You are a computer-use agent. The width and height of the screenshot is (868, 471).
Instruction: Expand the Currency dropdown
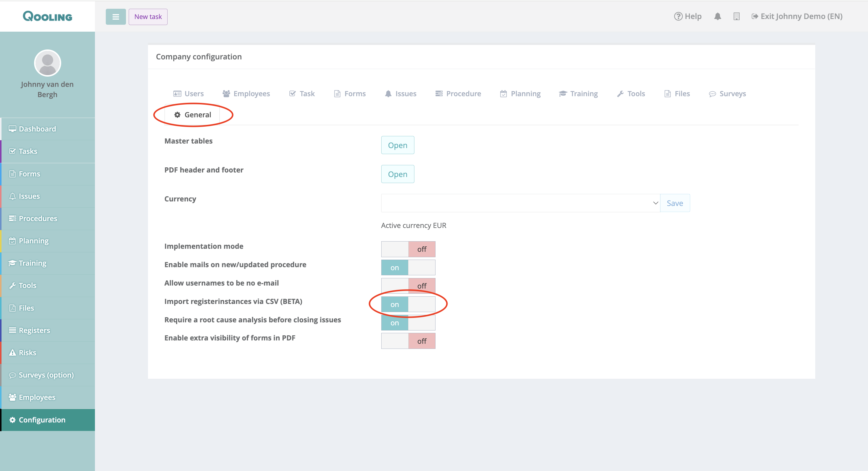[520, 203]
